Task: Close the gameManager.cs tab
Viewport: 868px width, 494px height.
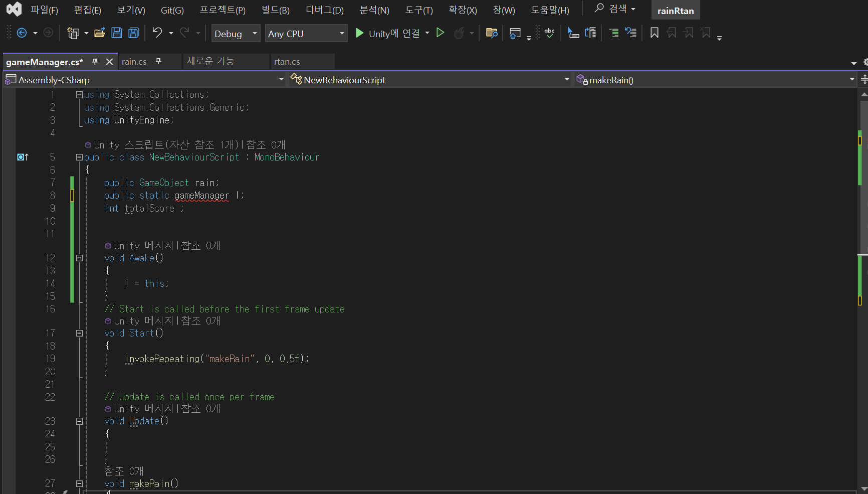Action: pyautogui.click(x=109, y=62)
